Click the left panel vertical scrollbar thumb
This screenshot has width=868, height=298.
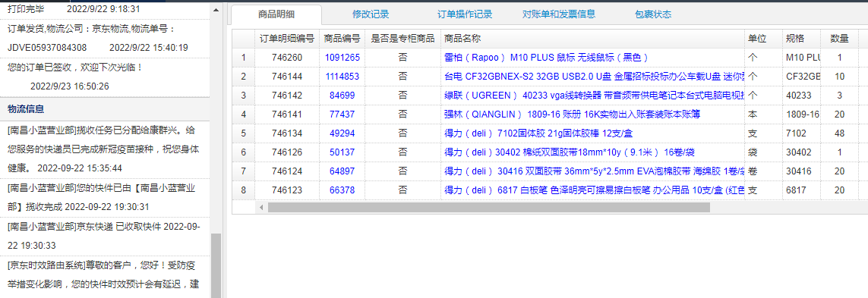216,265
